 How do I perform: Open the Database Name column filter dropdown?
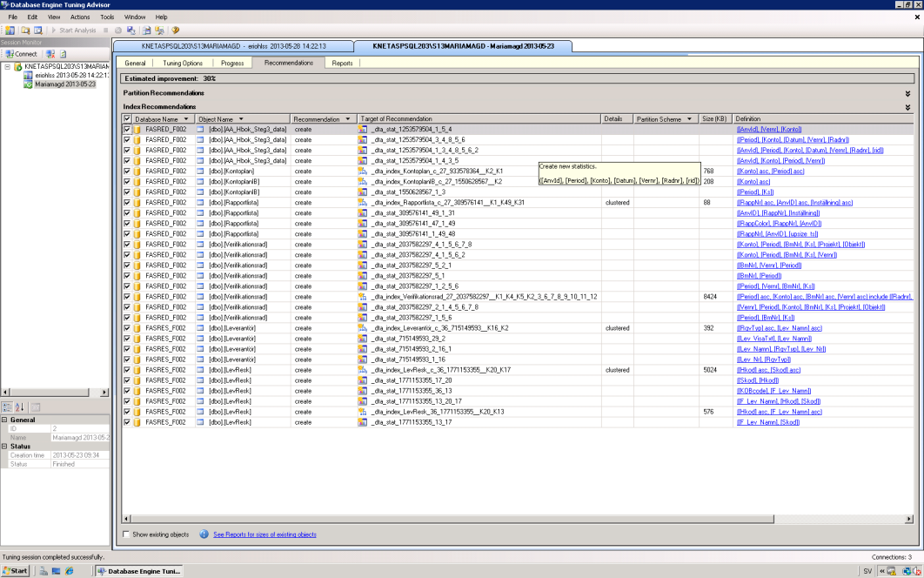(187, 119)
